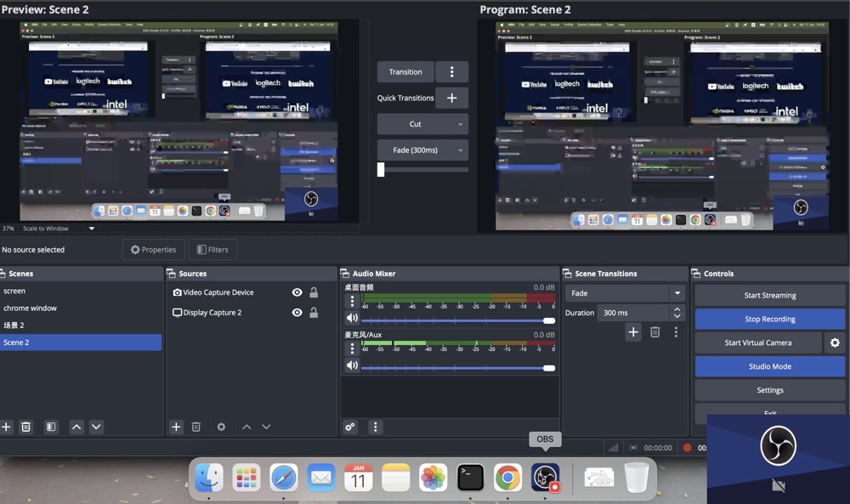Click the Duration 300 ms field
This screenshot has width=850, height=504.
(632, 313)
